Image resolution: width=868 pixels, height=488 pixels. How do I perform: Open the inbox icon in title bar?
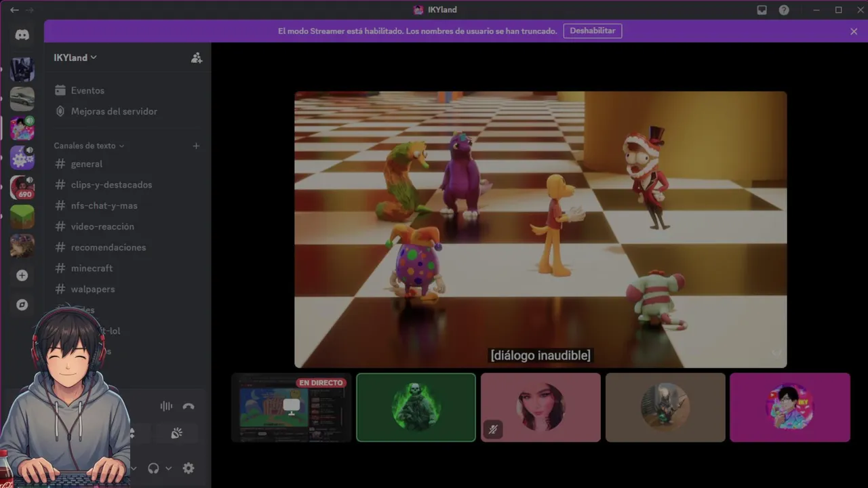coord(762,10)
